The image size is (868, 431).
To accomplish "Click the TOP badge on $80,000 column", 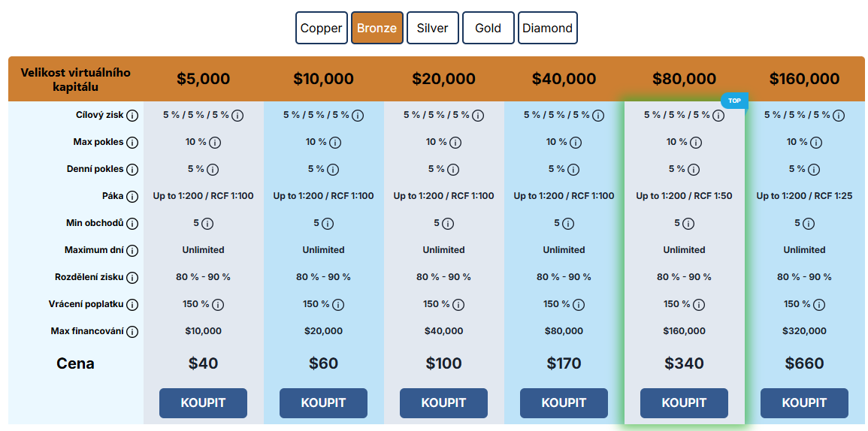I will [734, 101].
